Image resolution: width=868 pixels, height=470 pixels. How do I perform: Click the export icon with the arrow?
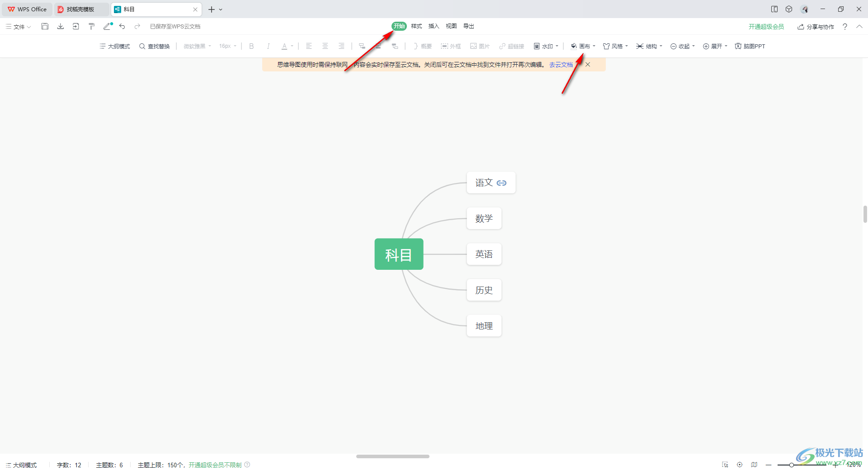(x=76, y=26)
